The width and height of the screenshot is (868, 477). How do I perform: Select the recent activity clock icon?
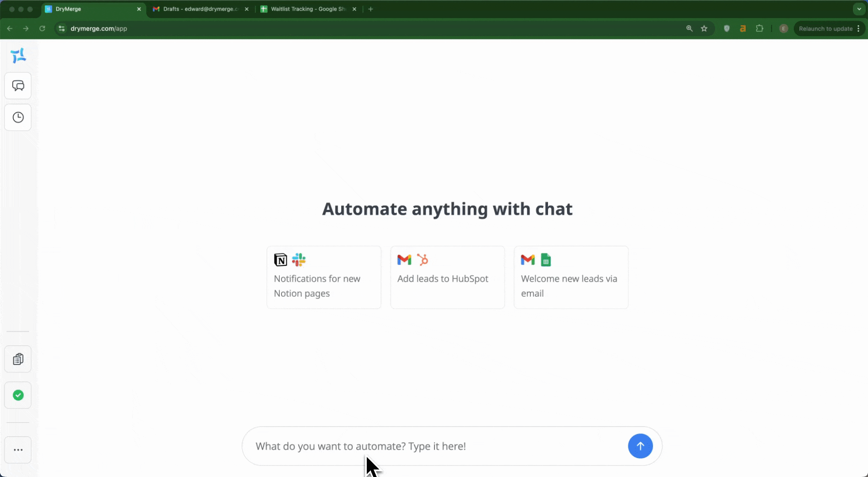[18, 117]
